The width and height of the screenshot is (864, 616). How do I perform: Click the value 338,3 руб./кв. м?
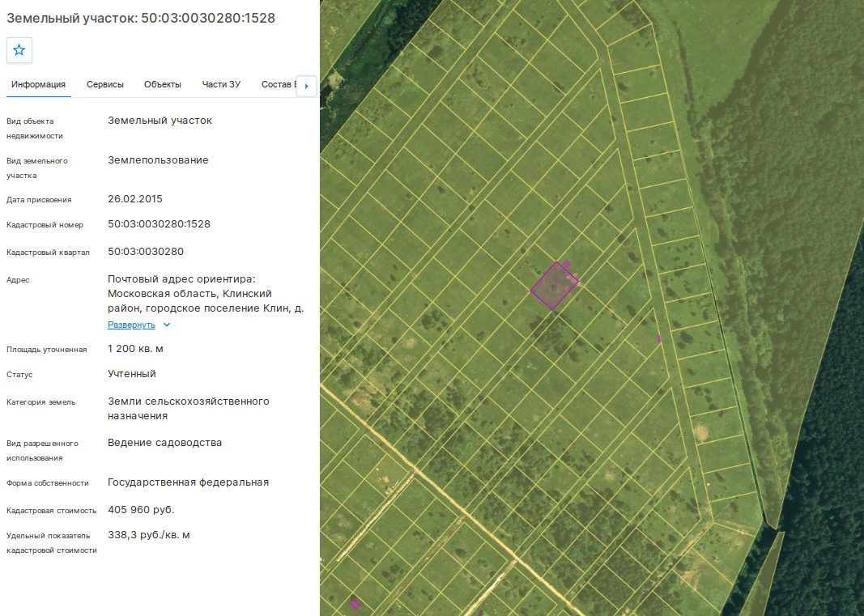[149, 535]
